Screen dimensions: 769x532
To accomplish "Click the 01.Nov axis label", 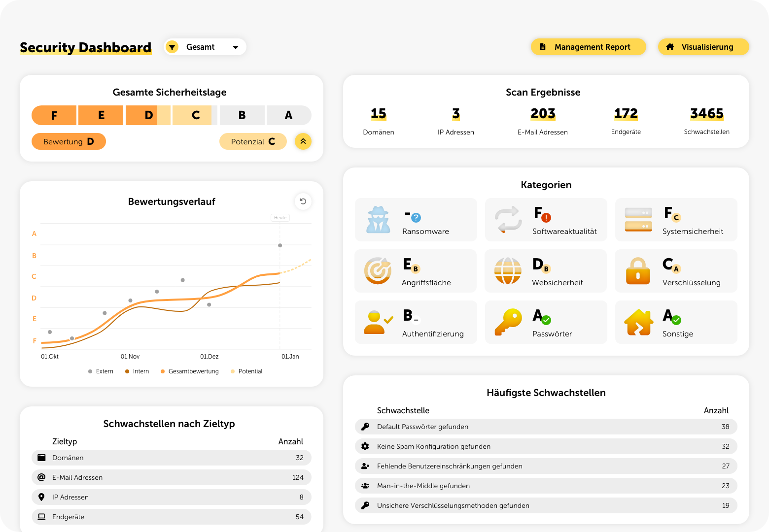I will [130, 357].
